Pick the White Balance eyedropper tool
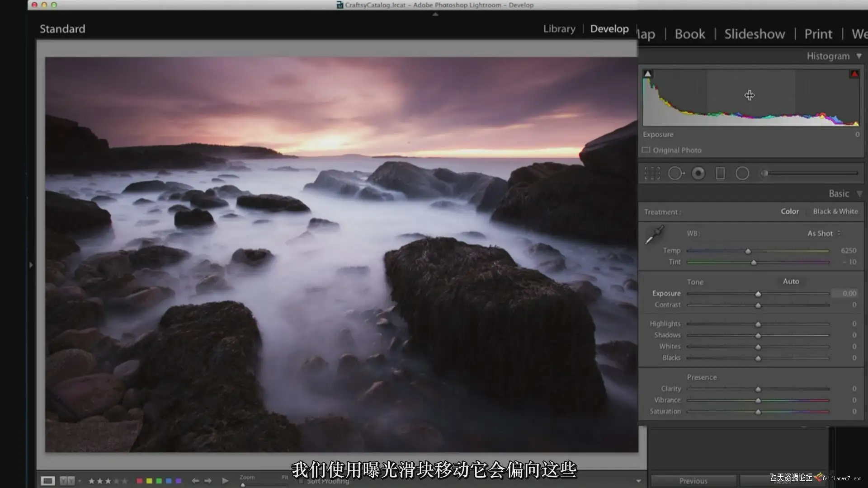 point(654,235)
